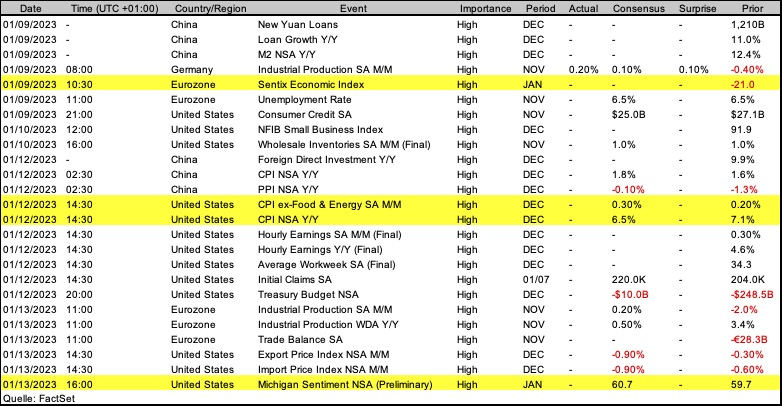This screenshot has width=782, height=406.
Task: Click the Period column header
Action: coord(540,8)
